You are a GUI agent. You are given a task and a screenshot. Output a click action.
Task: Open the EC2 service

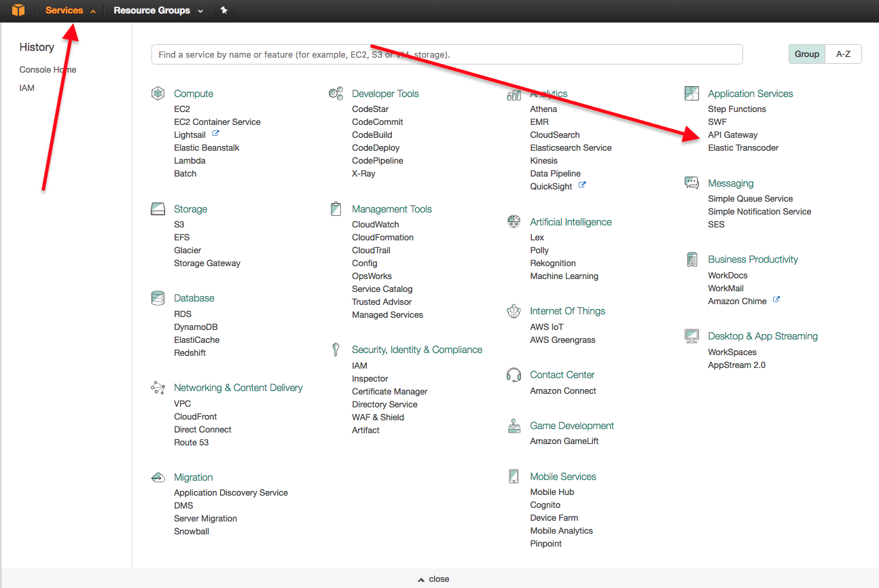pos(182,109)
